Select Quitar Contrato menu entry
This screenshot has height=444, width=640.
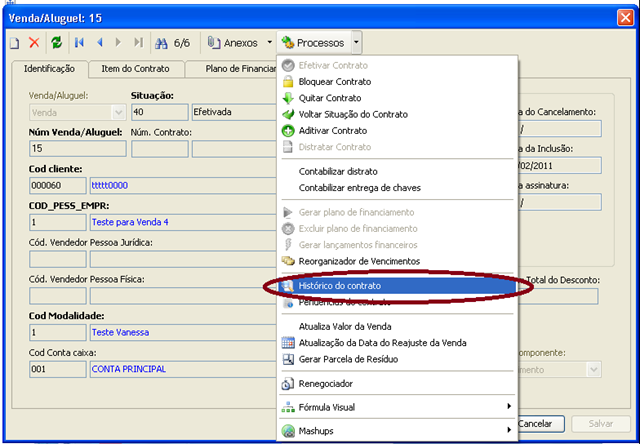(397, 98)
